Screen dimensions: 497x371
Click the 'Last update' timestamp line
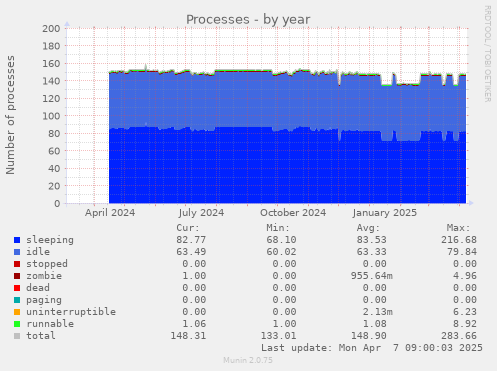click(x=372, y=348)
